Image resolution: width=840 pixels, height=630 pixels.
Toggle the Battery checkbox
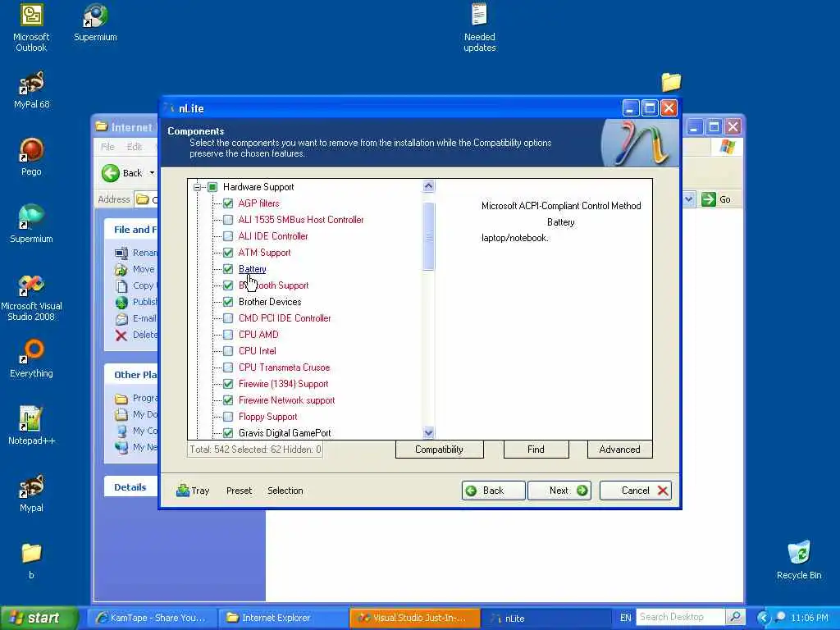(228, 269)
